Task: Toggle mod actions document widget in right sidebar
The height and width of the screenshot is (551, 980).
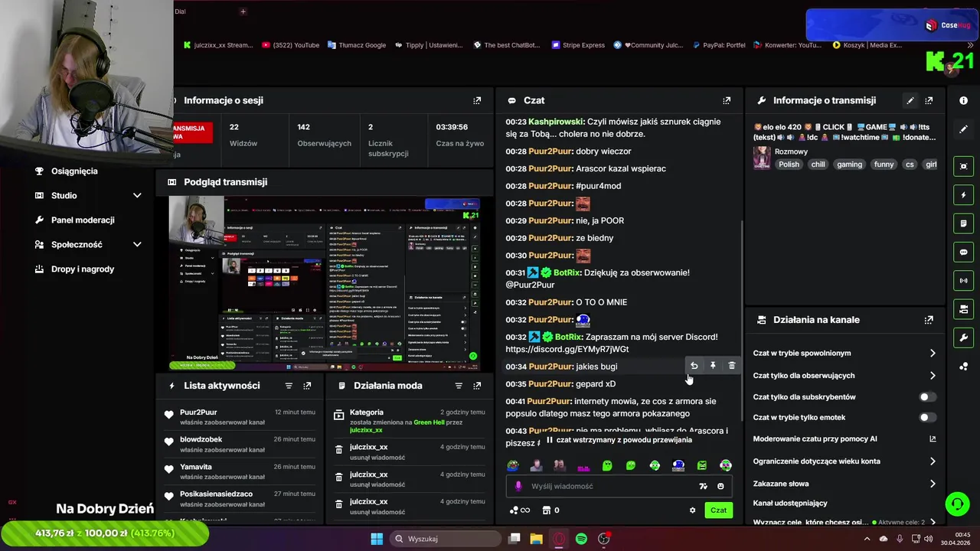Action: tap(964, 223)
